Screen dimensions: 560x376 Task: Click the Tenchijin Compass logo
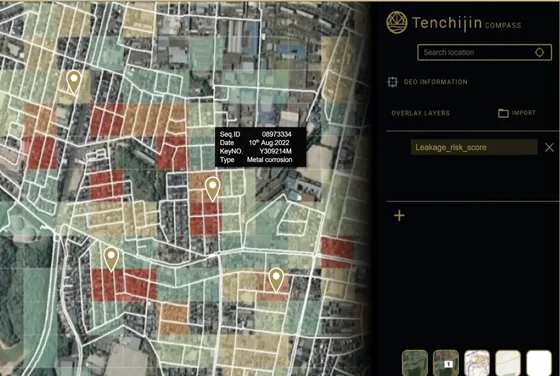pos(396,22)
